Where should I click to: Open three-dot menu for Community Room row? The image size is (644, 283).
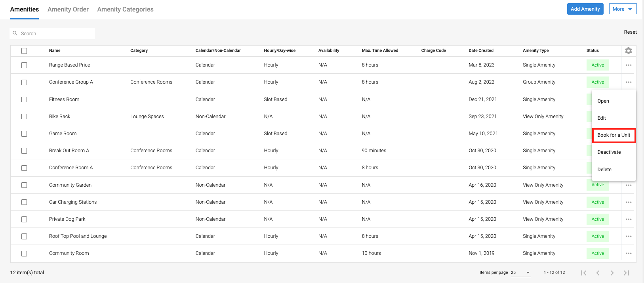tap(629, 253)
